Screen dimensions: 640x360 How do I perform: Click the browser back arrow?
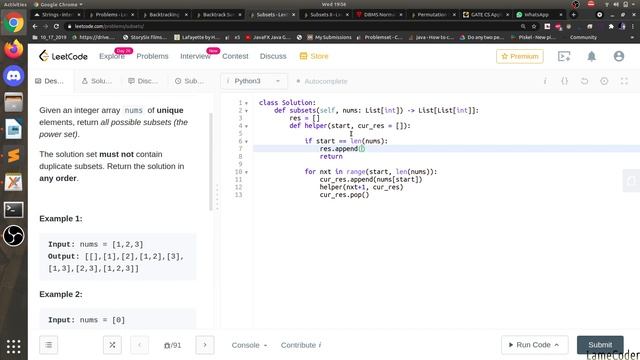coord(35,26)
